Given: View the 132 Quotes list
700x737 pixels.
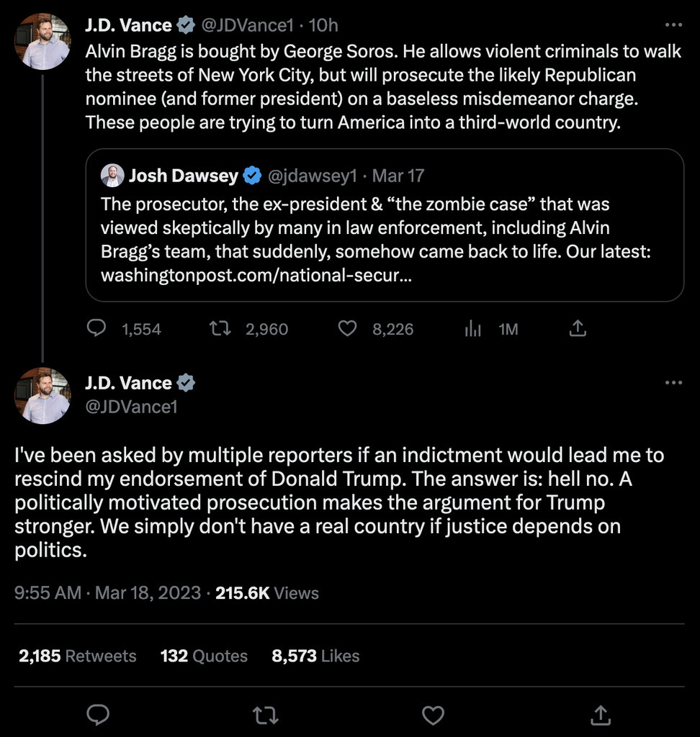Looking at the screenshot, I should point(204,656).
